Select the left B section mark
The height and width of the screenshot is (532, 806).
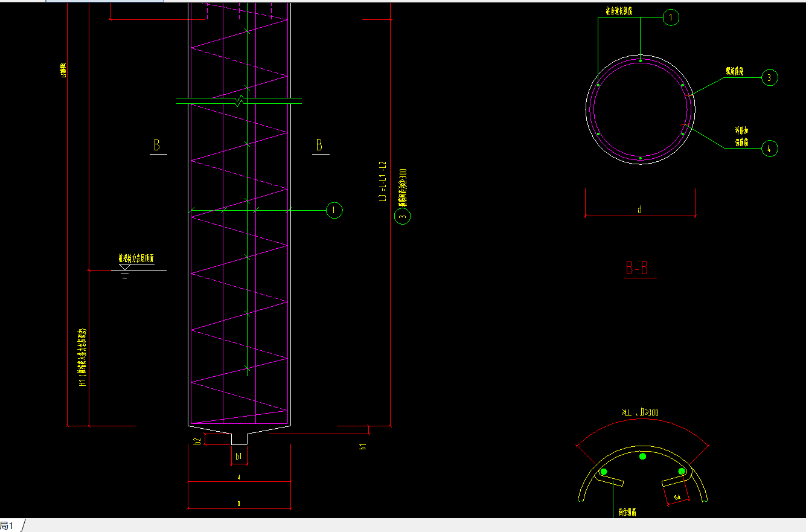coord(157,145)
